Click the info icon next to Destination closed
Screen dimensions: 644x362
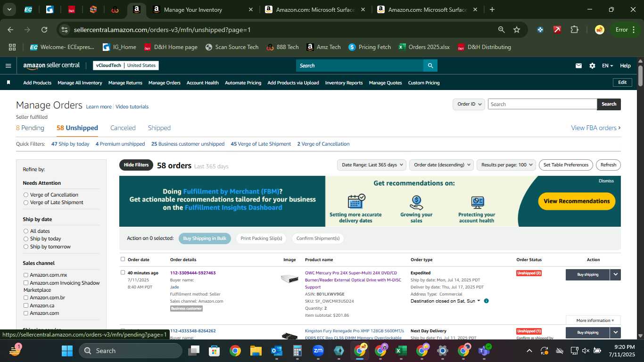click(487, 301)
